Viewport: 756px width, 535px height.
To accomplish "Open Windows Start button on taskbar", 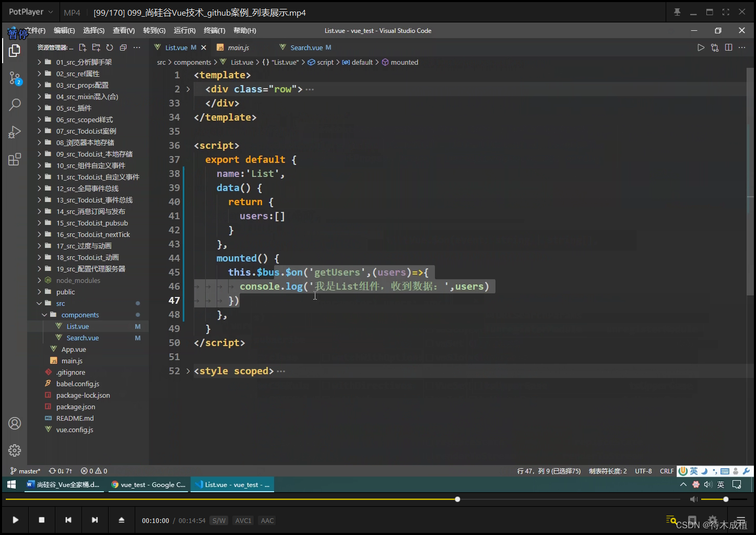I will coord(11,484).
